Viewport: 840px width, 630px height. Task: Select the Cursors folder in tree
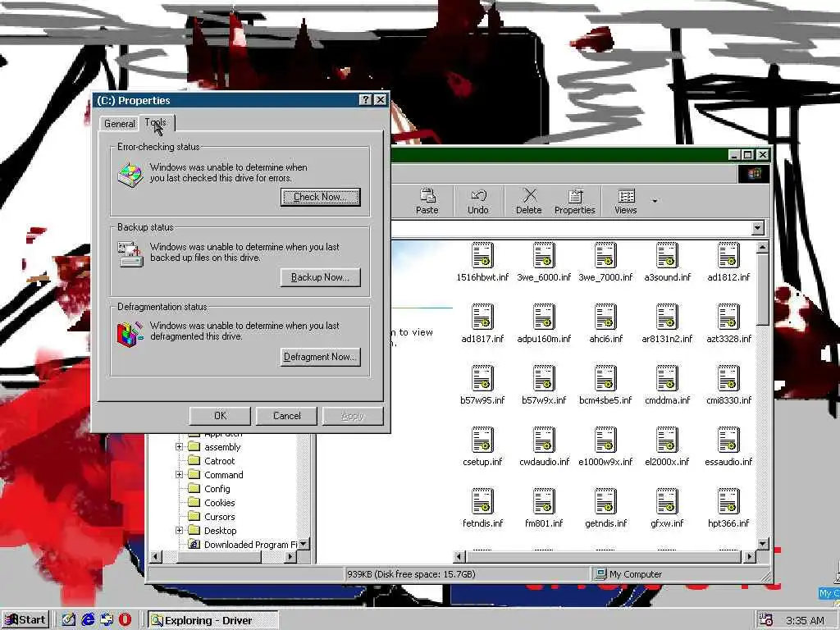coord(212,517)
